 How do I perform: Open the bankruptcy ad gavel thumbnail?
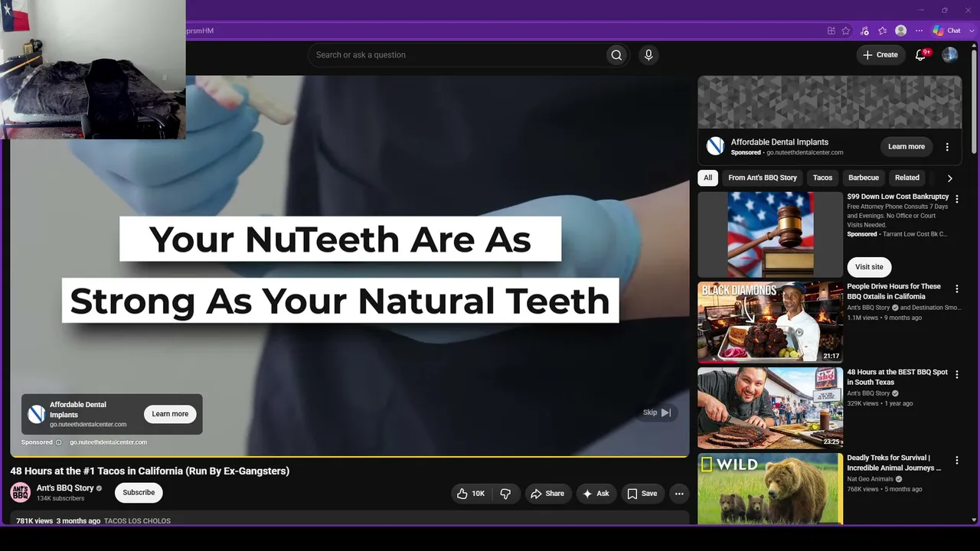pyautogui.click(x=770, y=234)
